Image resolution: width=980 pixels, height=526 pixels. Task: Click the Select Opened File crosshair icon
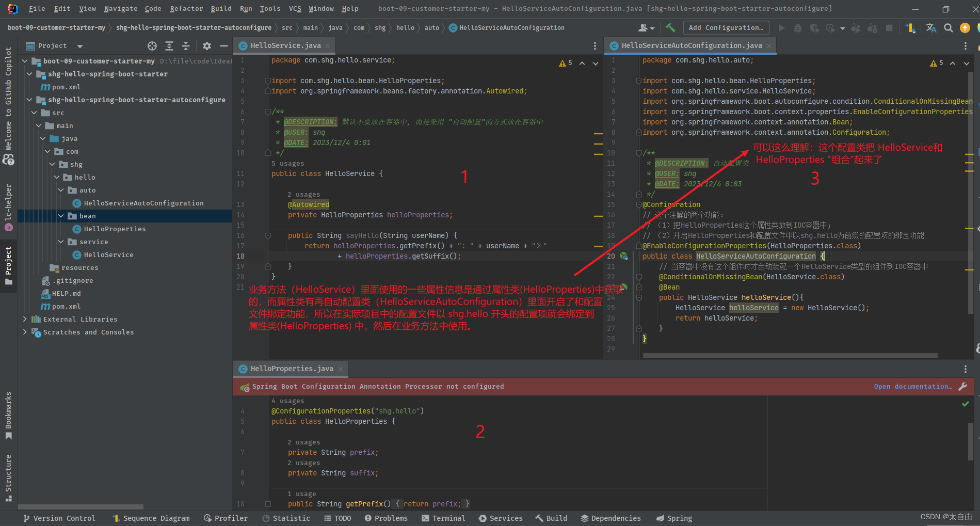152,46
